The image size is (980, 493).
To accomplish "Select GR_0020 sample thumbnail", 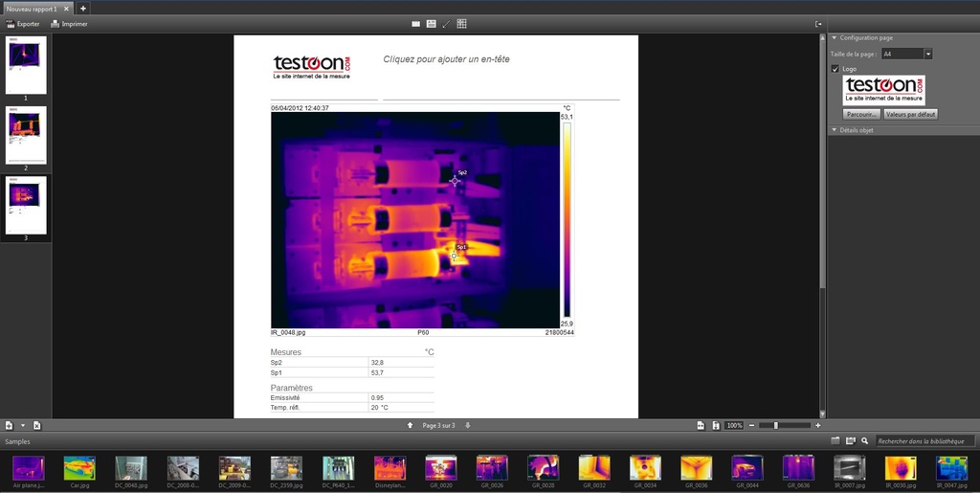I will tap(441, 467).
